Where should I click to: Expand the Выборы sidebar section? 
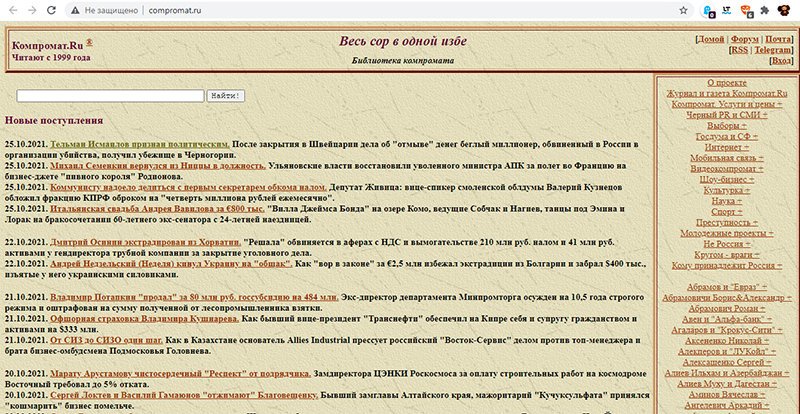click(727, 126)
